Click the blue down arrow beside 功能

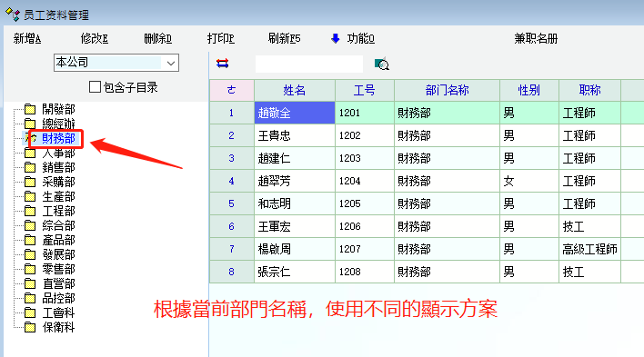(x=335, y=38)
